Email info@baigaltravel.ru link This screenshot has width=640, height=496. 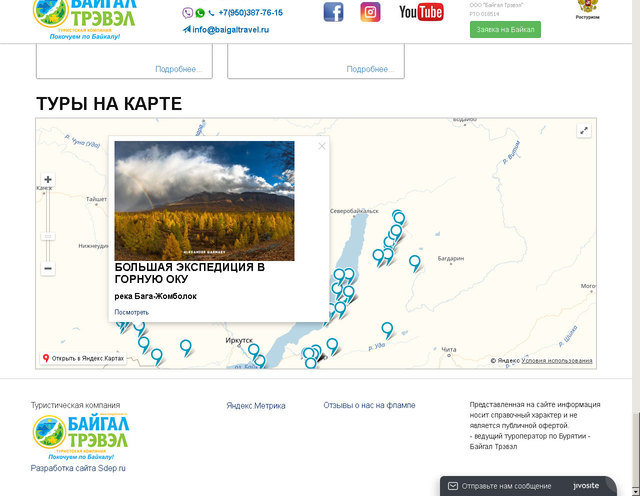pos(230,30)
